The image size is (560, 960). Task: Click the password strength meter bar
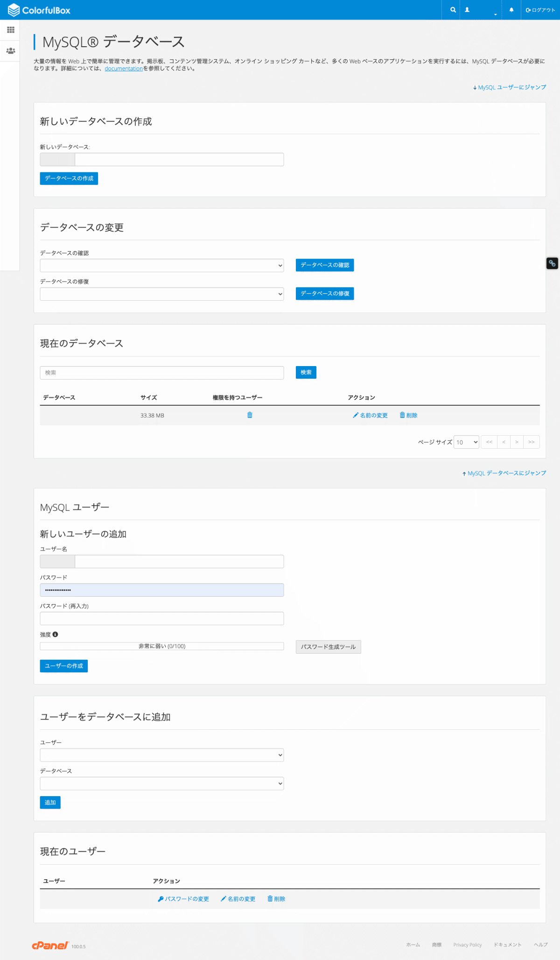pos(162,646)
